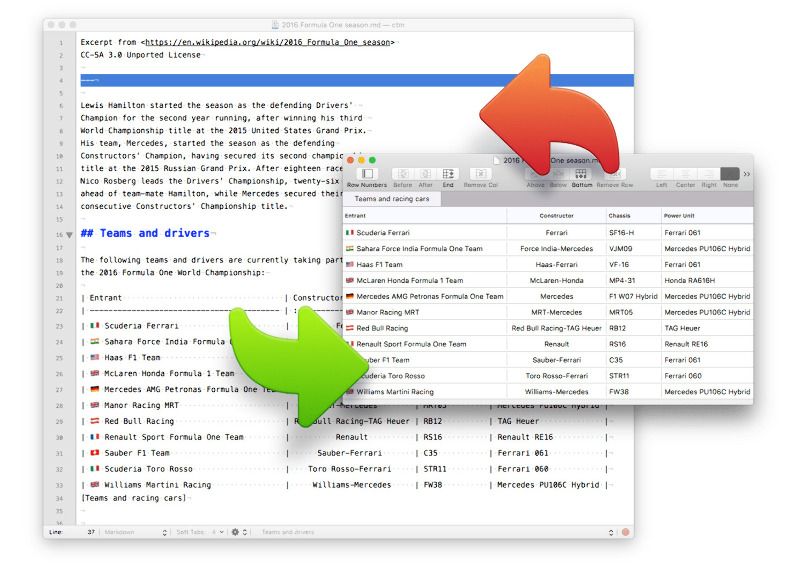The height and width of the screenshot is (566, 800).
Task: Click the Scuderia Toro Rosso row in editor window
Action: 345,469
